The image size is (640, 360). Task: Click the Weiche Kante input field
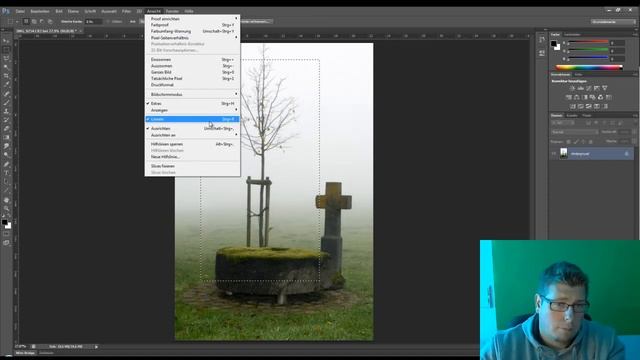click(x=93, y=21)
